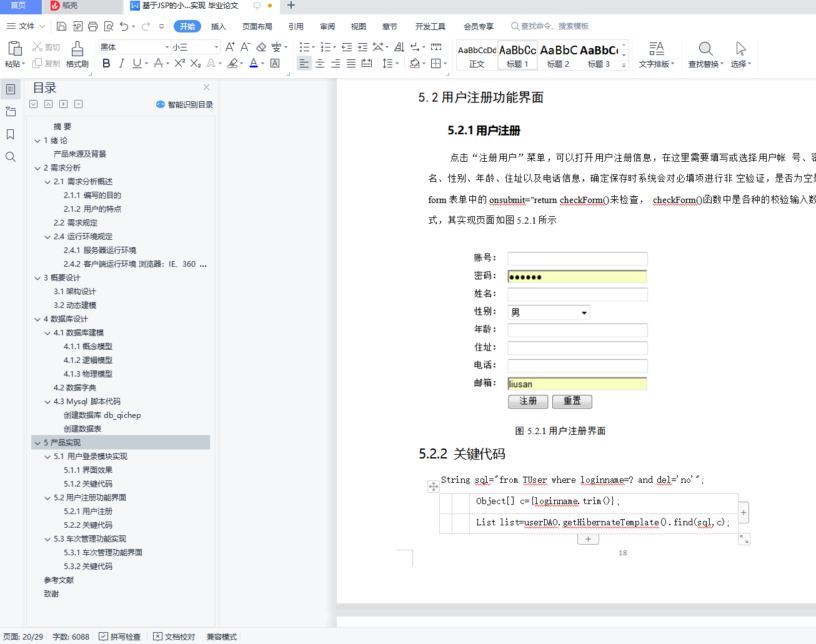
Task: Switch to the View (视图) tab
Action: pos(359,26)
